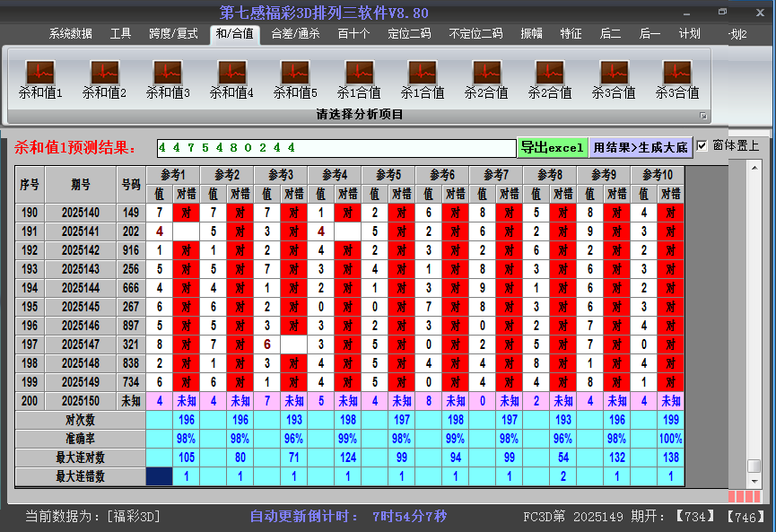The width and height of the screenshot is (776, 532).
Task: Click the 当前数据为:[福彩3D] status text
Action: point(92,517)
